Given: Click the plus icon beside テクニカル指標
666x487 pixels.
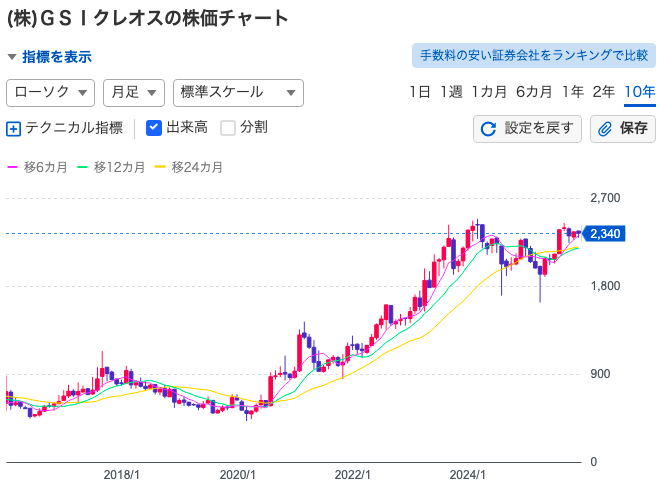Looking at the screenshot, I should (13, 128).
